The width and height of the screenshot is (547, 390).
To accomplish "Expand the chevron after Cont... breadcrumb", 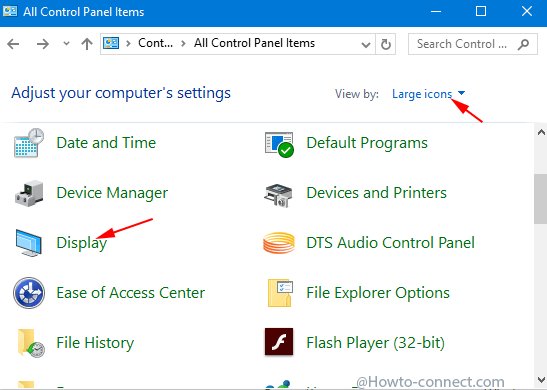I will 183,44.
